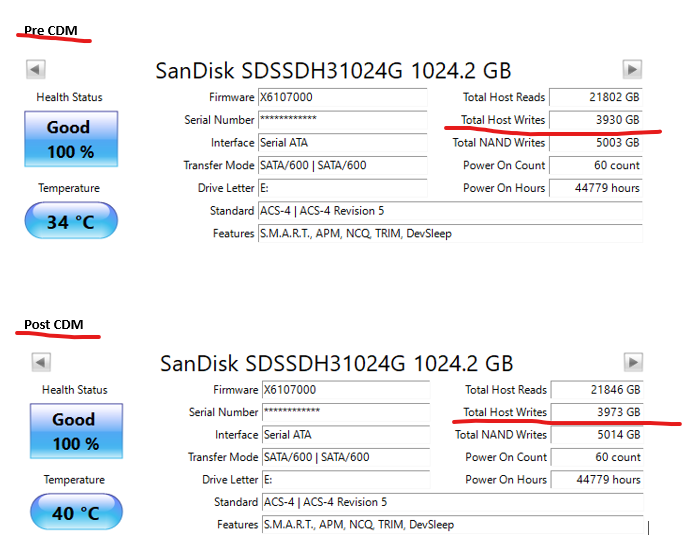Click Total Host Reads value 21846 GB
Viewport: 682px width, 556px height.
[597, 389]
